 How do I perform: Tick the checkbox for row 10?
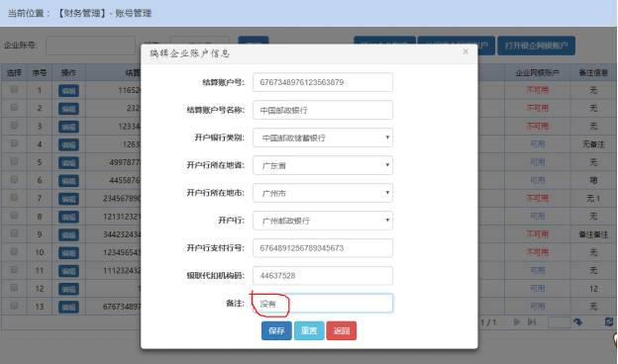14,251
